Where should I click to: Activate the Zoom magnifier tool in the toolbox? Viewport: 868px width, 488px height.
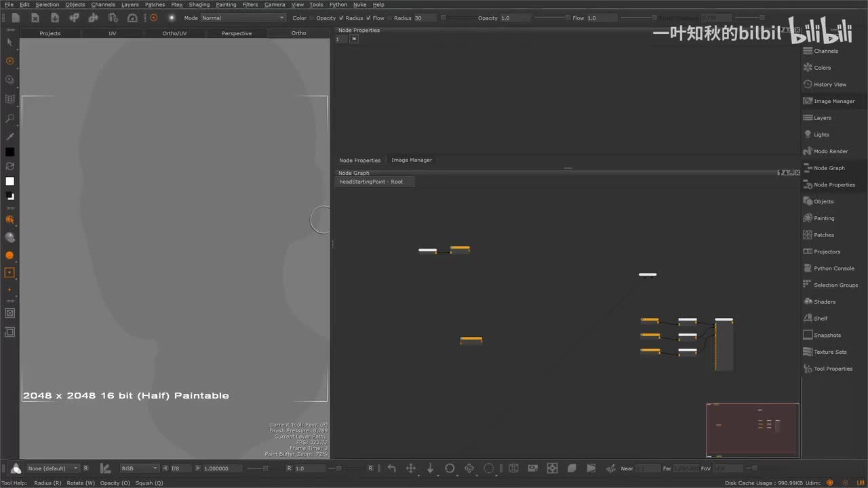click(x=9, y=119)
